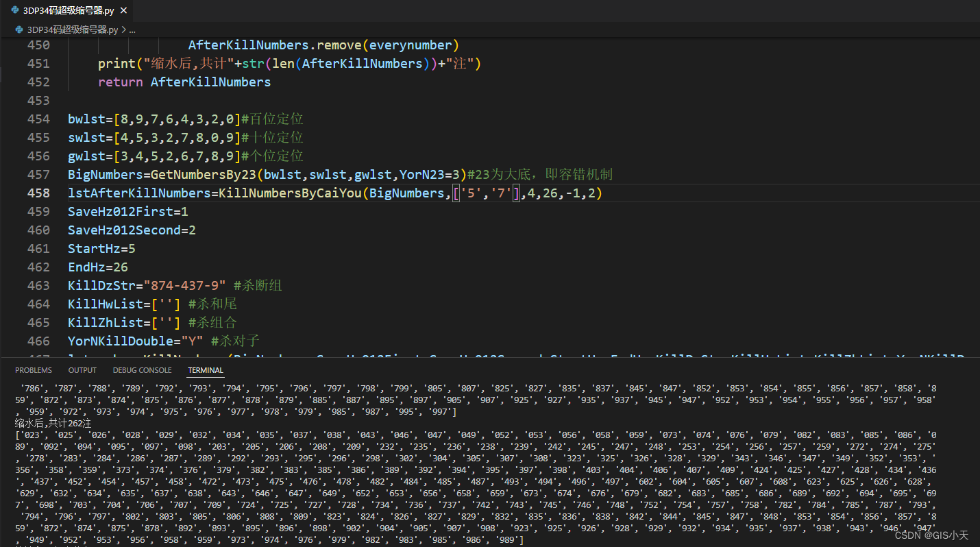Click the highlighted list ['5','7'] on line 458

[486, 193]
